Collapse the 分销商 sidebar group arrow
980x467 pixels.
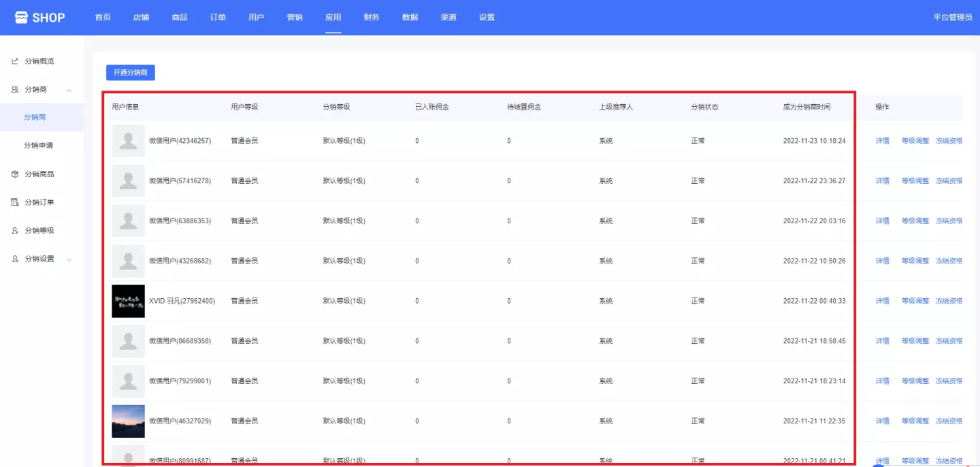pos(69,90)
